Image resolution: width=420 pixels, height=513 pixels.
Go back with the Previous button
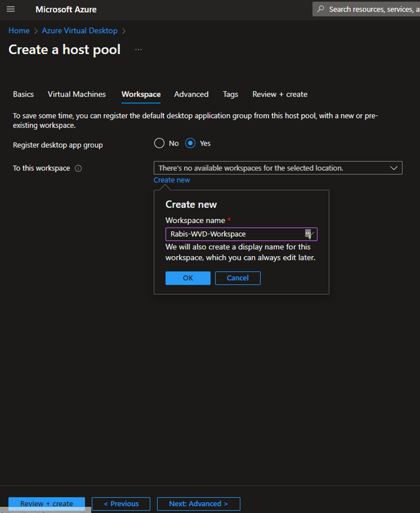pyautogui.click(x=121, y=504)
